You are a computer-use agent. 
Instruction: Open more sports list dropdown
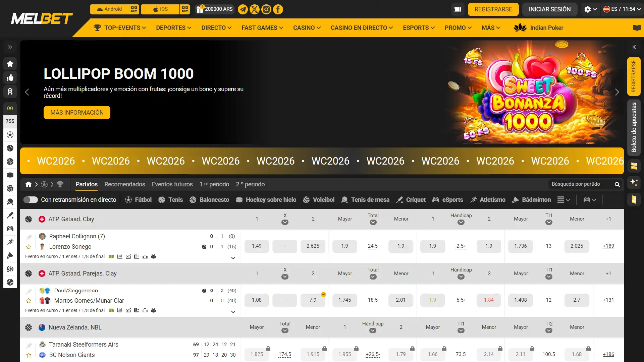coord(563,200)
